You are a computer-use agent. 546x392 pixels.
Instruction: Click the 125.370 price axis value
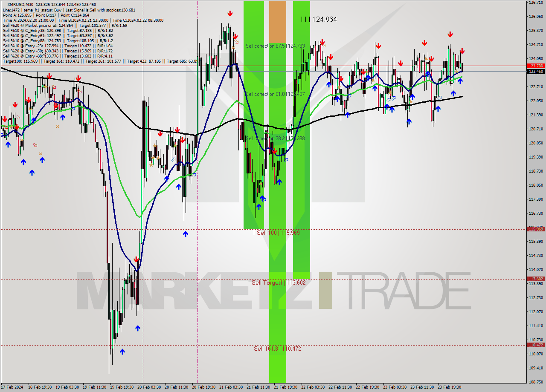(x=536, y=31)
